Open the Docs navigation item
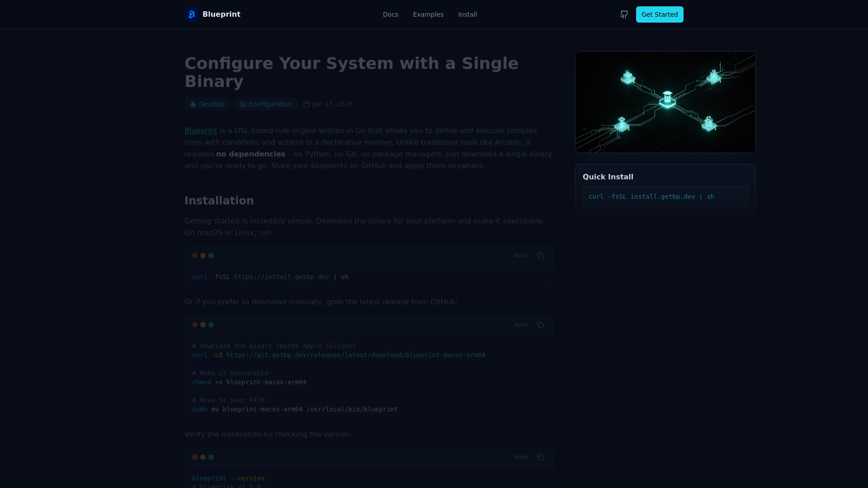This screenshot has width=868, height=488. tap(390, 14)
